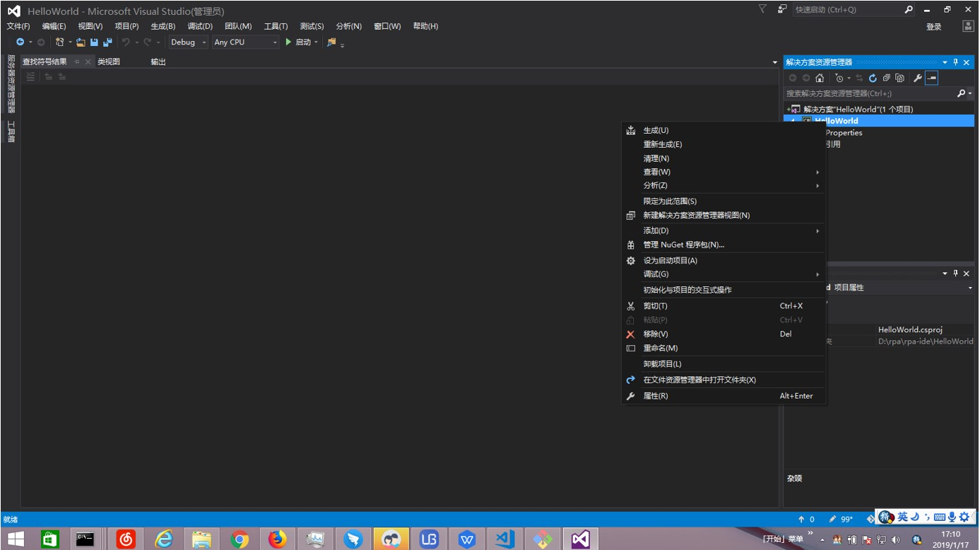Select the Properties node in Solution Explorer

coord(844,132)
